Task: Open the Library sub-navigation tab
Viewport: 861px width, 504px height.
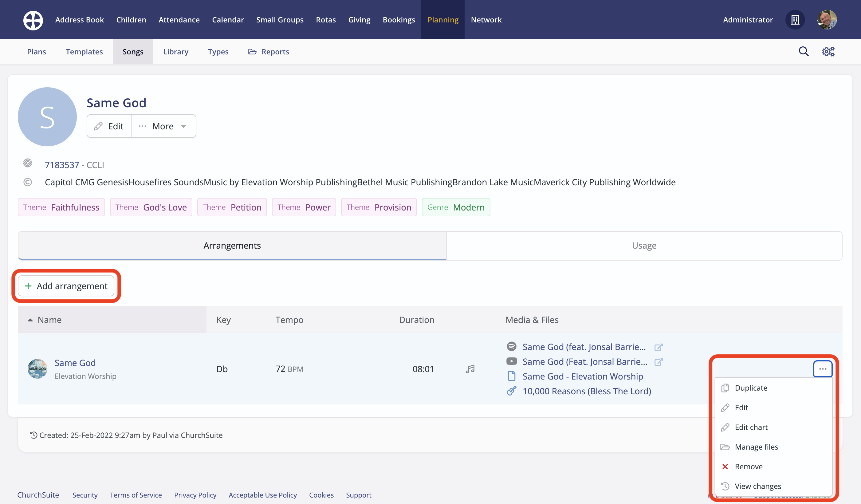Action: point(176,52)
